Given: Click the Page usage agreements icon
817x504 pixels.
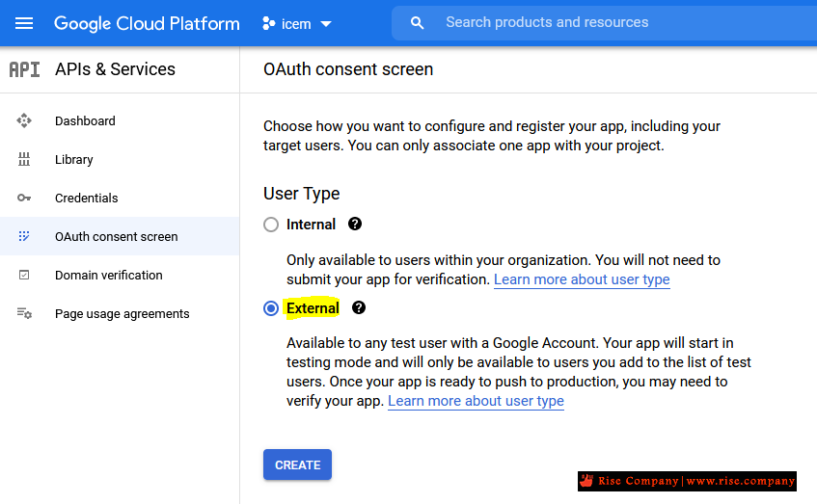Looking at the screenshot, I should click(24, 313).
